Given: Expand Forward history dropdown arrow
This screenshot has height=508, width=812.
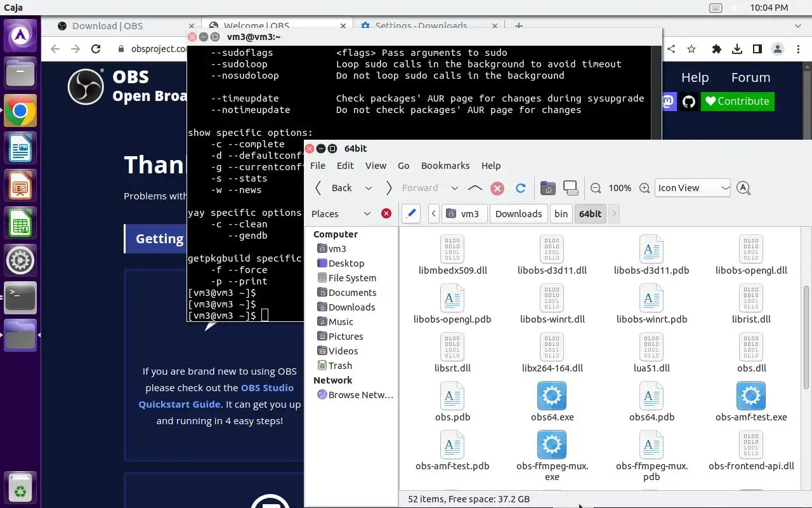Looking at the screenshot, I should pos(454,188).
